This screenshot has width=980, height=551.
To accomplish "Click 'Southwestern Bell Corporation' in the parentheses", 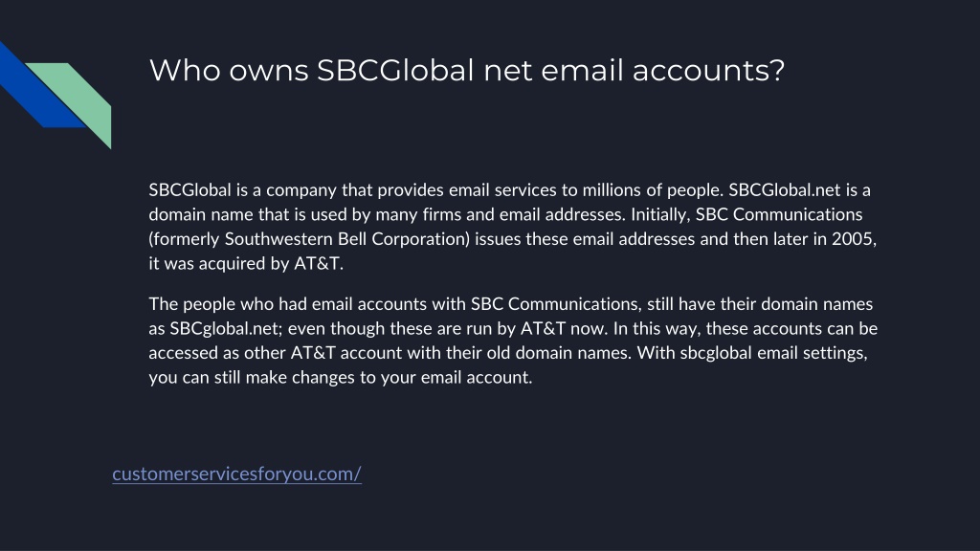I will pyautogui.click(x=345, y=238).
